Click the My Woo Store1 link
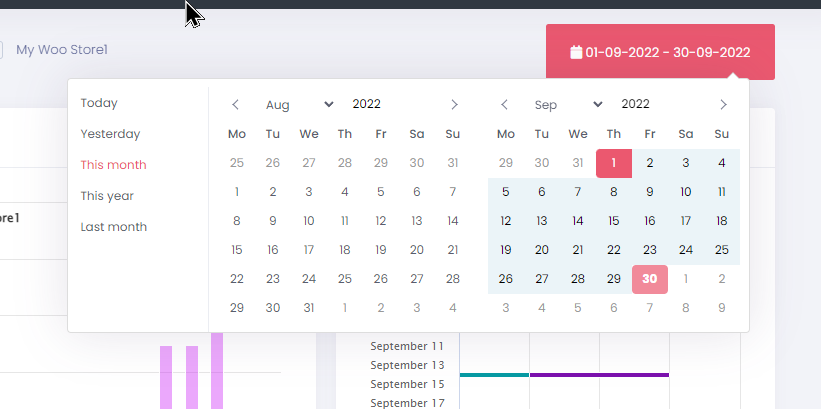The width and height of the screenshot is (821, 409). click(62, 50)
